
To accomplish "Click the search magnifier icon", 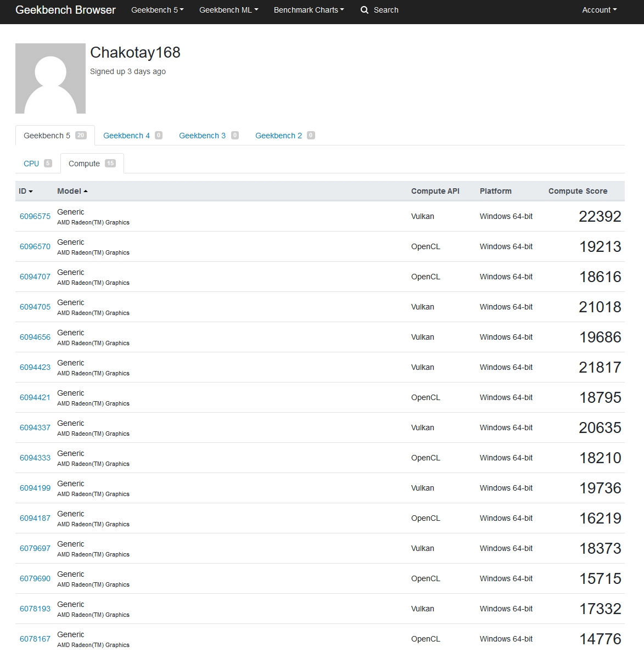I will (365, 10).
